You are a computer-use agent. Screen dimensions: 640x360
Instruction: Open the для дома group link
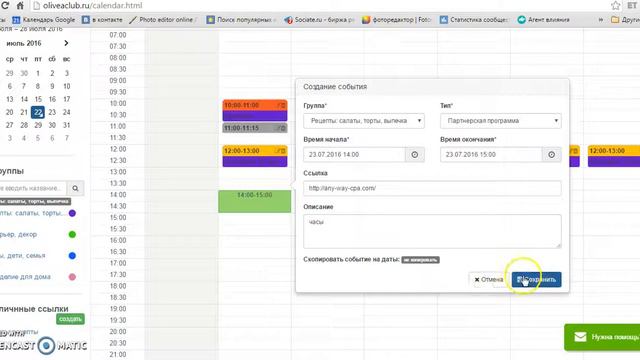click(x=25, y=277)
